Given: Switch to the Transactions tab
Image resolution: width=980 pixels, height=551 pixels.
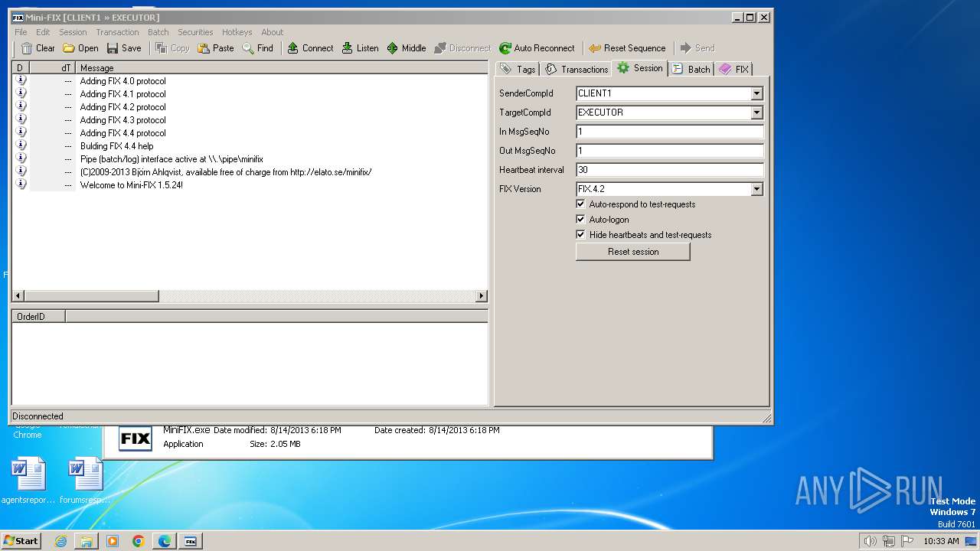Looking at the screenshot, I should click(577, 69).
